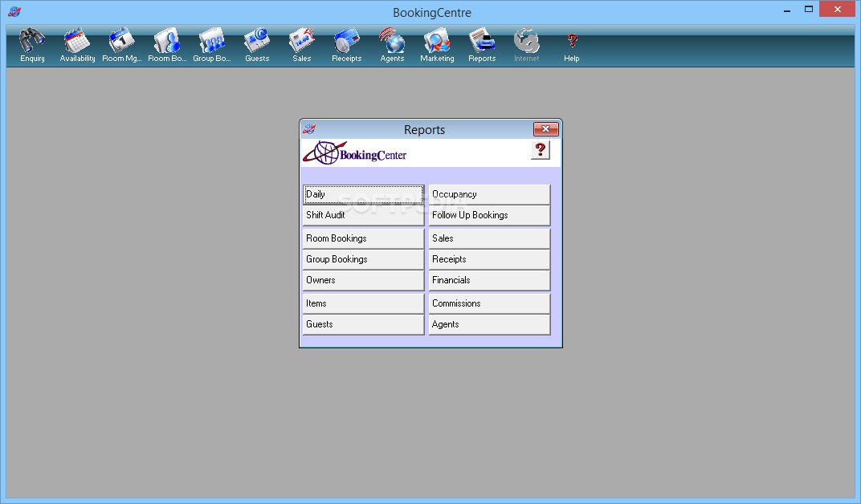Open Room Bookings report in dialog
861x504 pixels.
(x=363, y=238)
